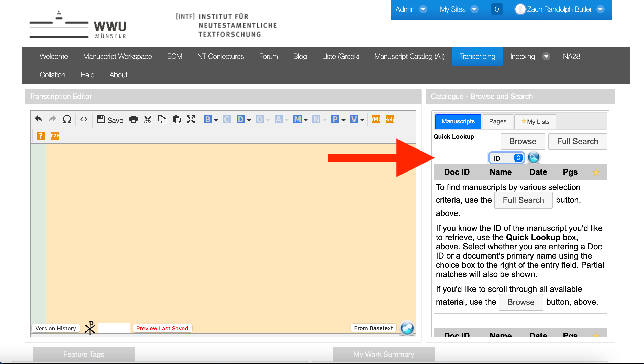Open the ID lookup type dropdown
Screen dimensions: 644x364
click(506, 158)
